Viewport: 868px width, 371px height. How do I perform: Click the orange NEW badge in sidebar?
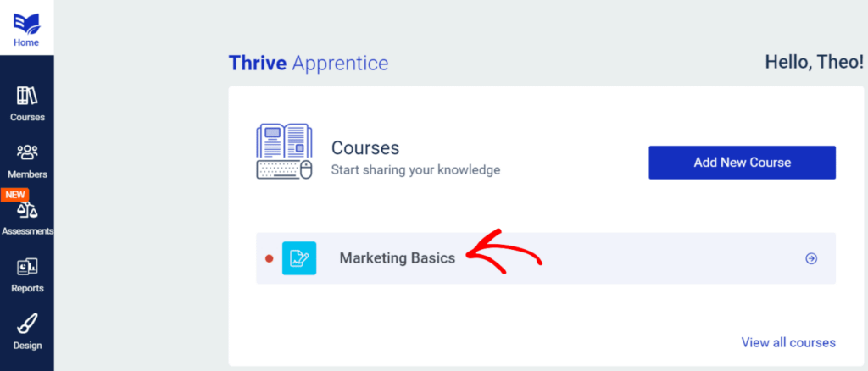14,195
